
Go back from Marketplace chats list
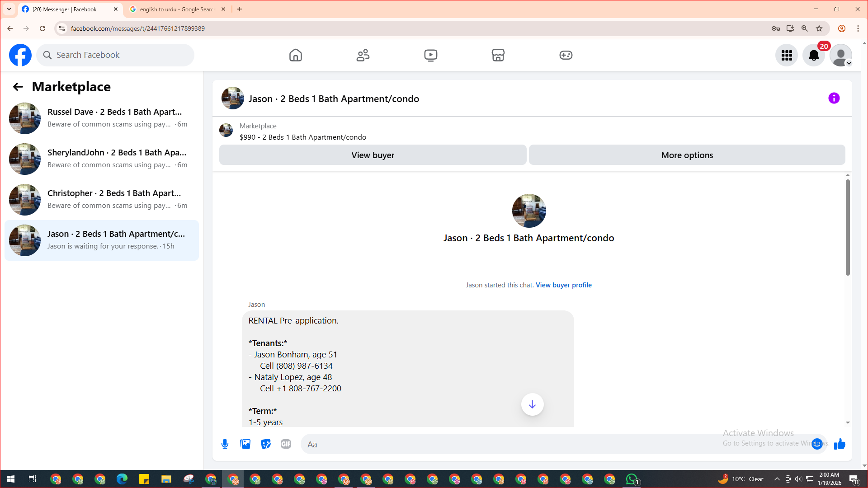18,87
